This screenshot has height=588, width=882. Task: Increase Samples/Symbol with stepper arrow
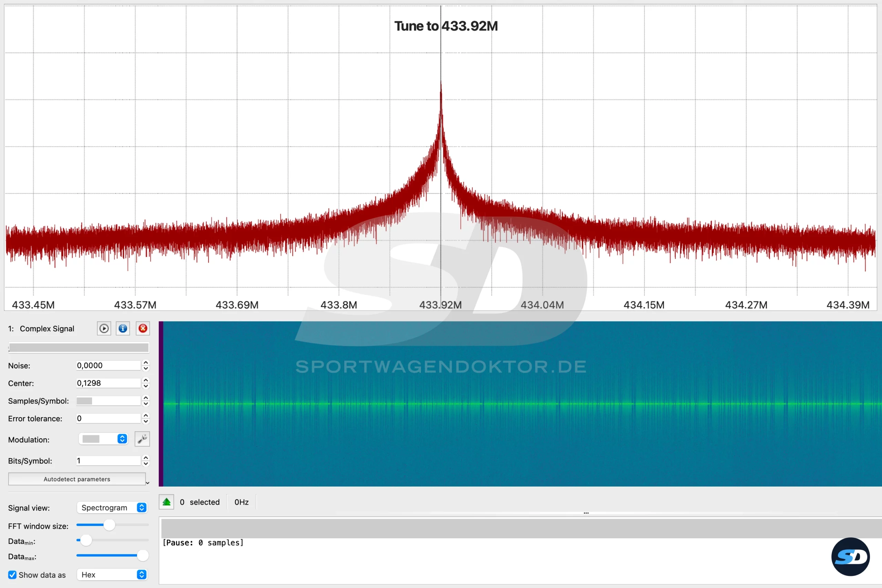146,398
